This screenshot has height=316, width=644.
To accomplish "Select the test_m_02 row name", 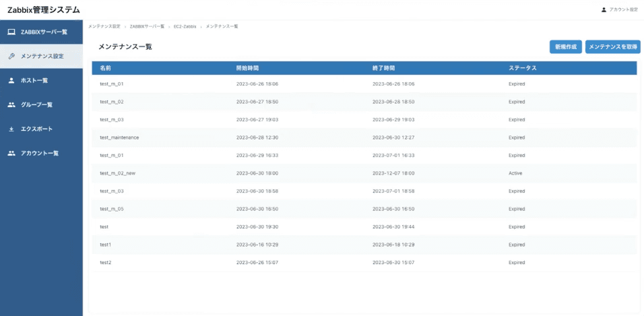I will pyautogui.click(x=112, y=102).
